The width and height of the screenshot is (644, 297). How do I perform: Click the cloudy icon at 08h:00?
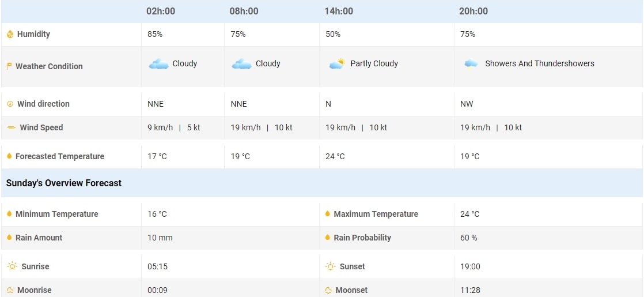[x=241, y=64]
